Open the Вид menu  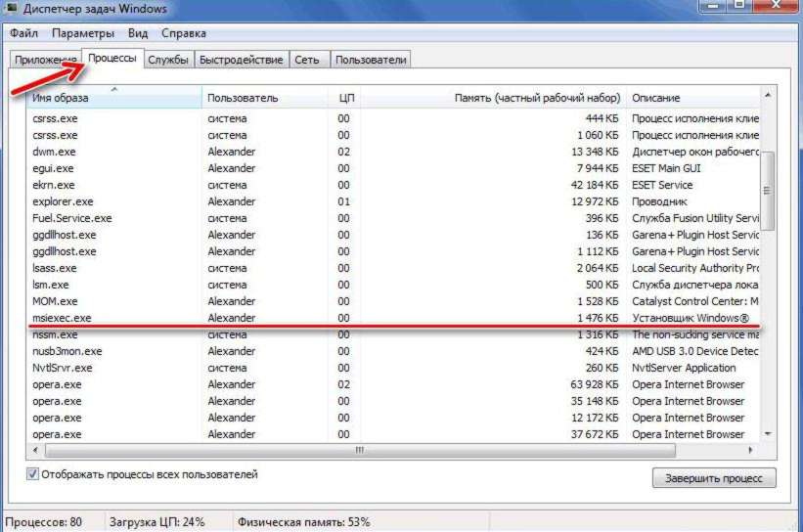pos(138,34)
